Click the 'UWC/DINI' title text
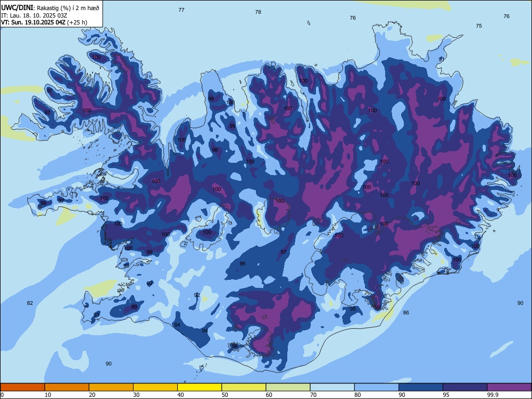The width and height of the screenshot is (532, 399). pyautogui.click(x=17, y=8)
